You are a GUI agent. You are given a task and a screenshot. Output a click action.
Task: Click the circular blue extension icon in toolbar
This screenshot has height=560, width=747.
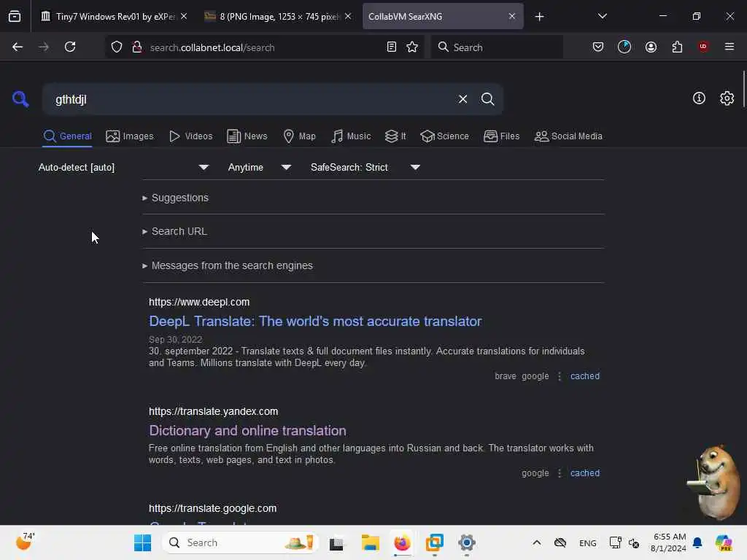(624, 47)
